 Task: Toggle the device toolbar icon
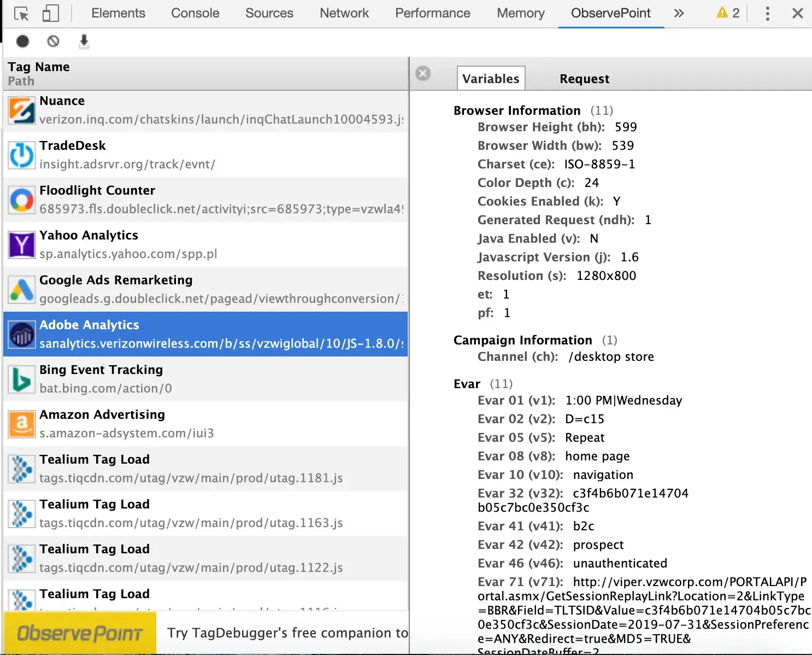50,14
